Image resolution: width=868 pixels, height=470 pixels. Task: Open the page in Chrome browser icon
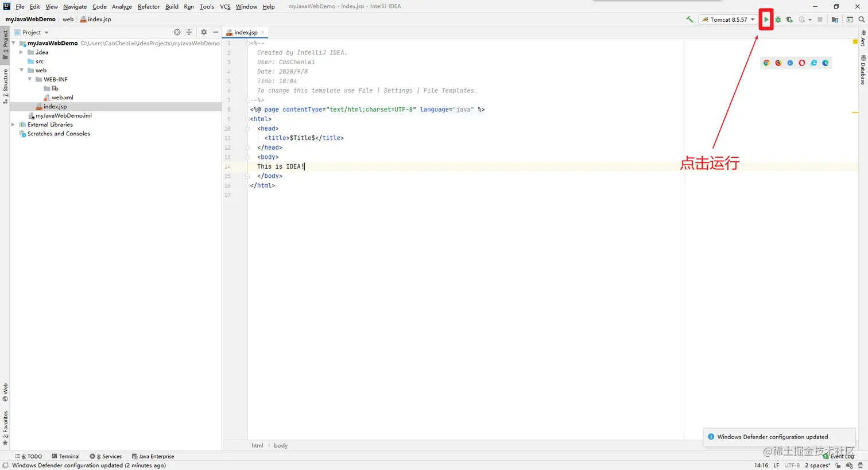pos(766,63)
